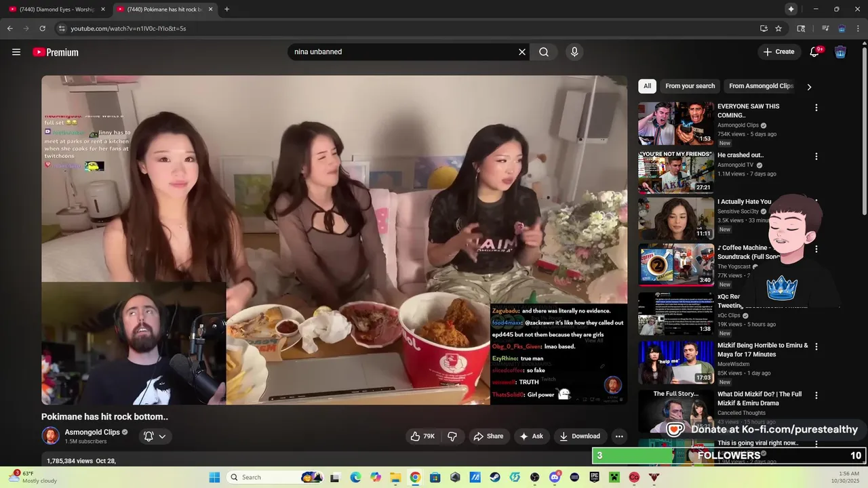Open the media controls toolbar icon
The image size is (868, 488).
pos(825,28)
